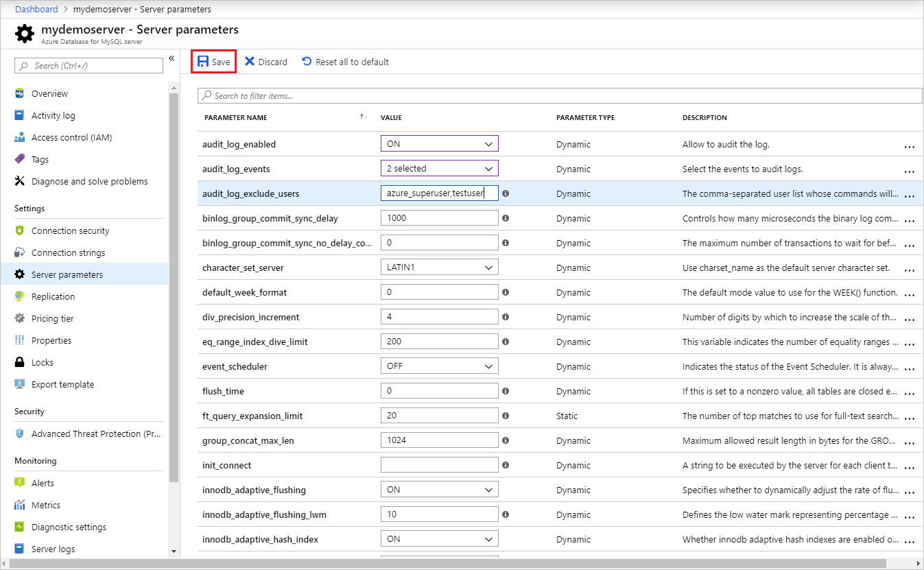Open the event_scheduler dropdown
The width and height of the screenshot is (924, 570).
point(440,366)
